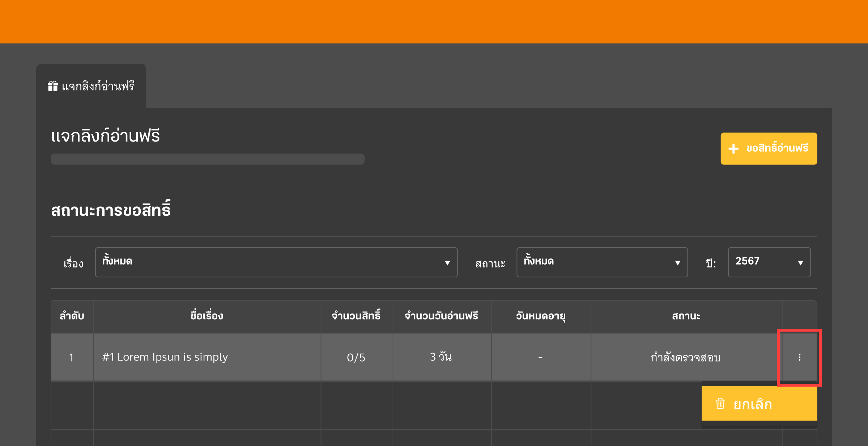Click the gift icon on the tab
Screen dimensions: 868x446
(x=53, y=86)
